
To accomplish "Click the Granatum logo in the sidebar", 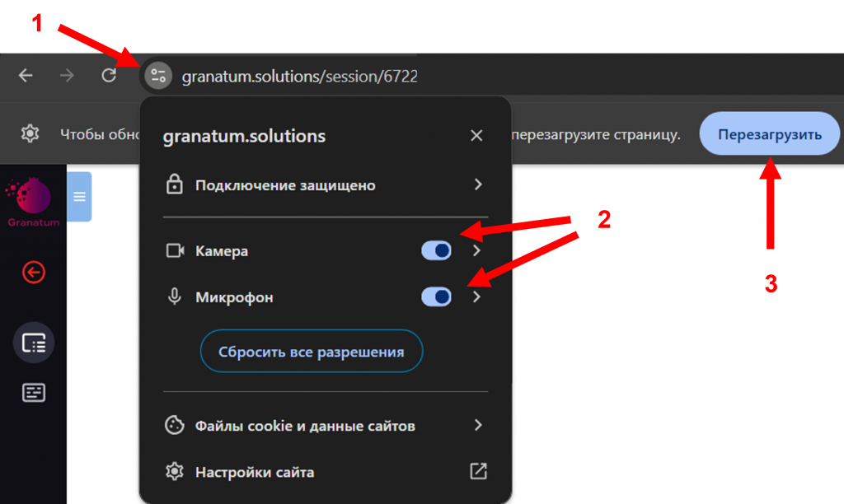I will pyautogui.click(x=33, y=203).
